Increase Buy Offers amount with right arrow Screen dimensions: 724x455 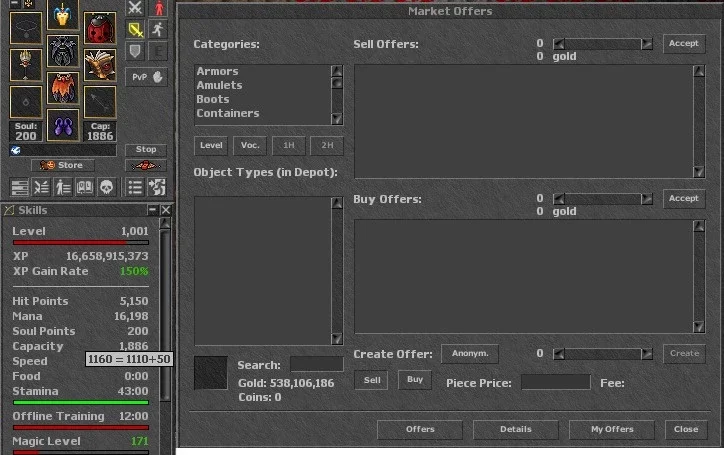[x=646, y=199]
